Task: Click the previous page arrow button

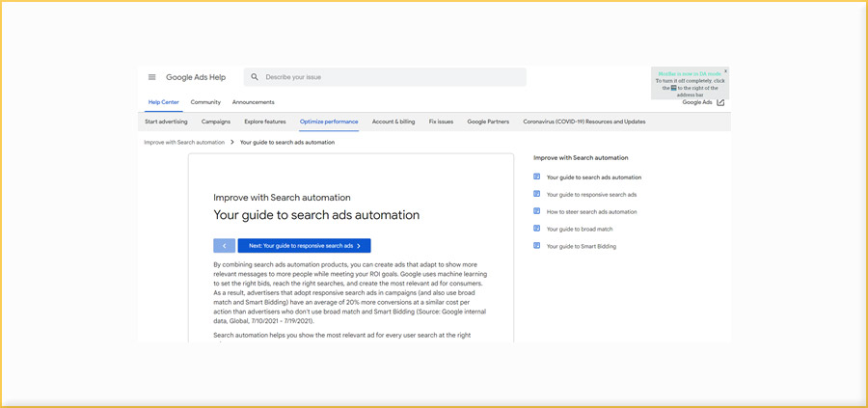Action: coord(224,246)
